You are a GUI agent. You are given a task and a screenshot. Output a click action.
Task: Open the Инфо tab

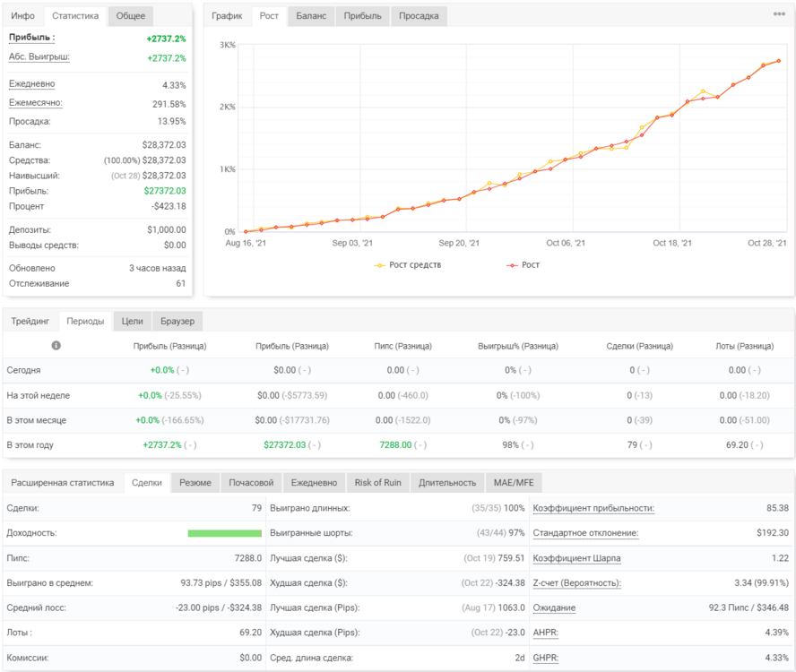[22, 16]
